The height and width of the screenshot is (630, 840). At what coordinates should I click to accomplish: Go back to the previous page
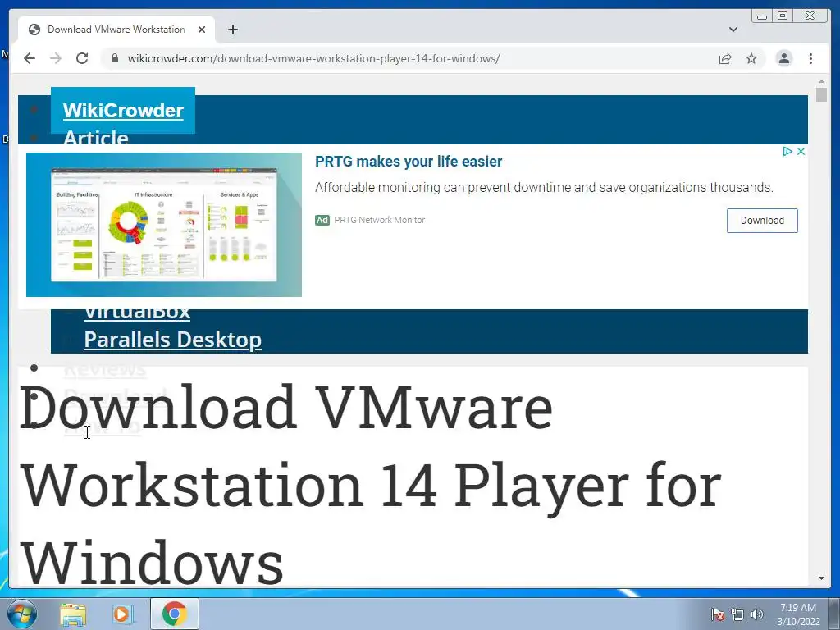pyautogui.click(x=30, y=58)
